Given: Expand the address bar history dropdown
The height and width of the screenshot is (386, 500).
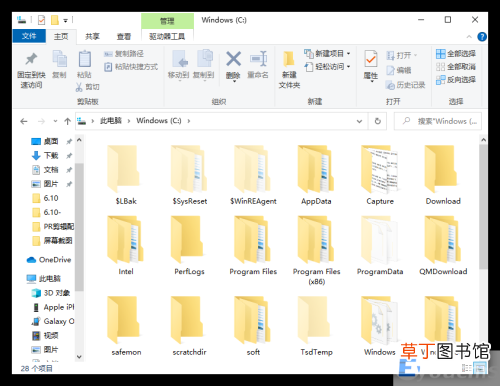Looking at the screenshot, I should coord(359,121).
